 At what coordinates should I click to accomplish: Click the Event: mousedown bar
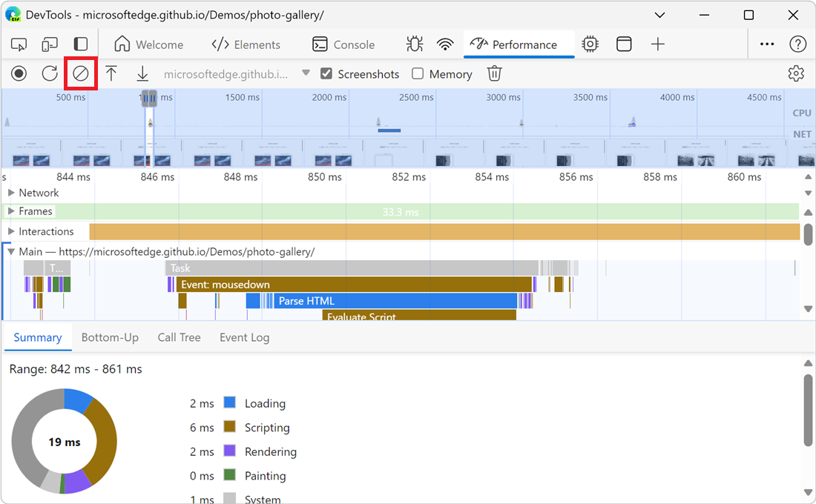(334, 284)
